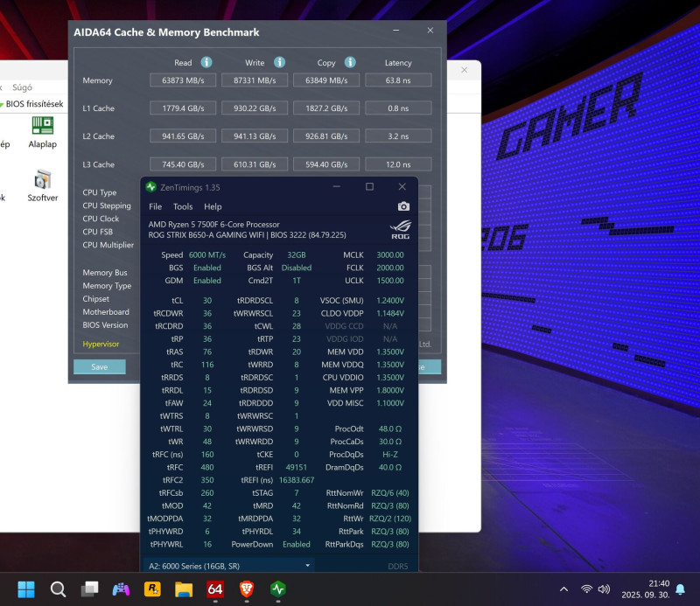Image resolution: width=700 pixels, height=606 pixels.
Task: Click L1 Cache Read value 1779.4 GB/s
Action: coord(183,108)
